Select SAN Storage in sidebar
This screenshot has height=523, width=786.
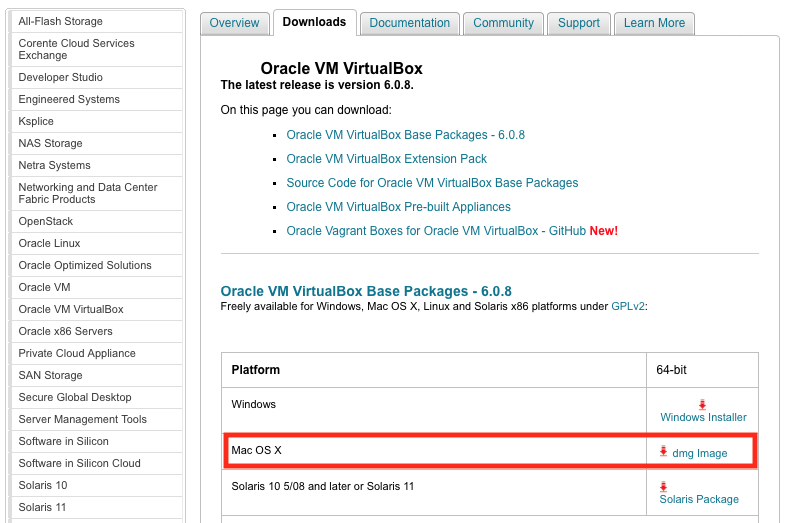[x=96, y=376]
